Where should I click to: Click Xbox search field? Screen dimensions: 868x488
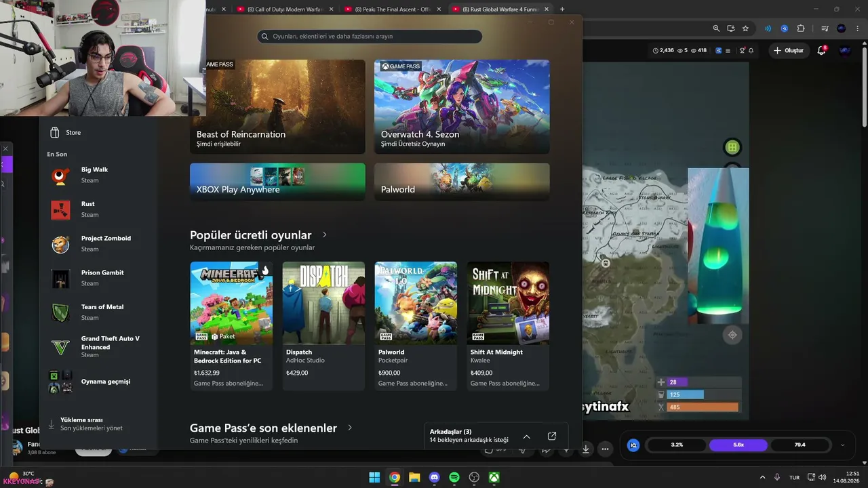(370, 36)
